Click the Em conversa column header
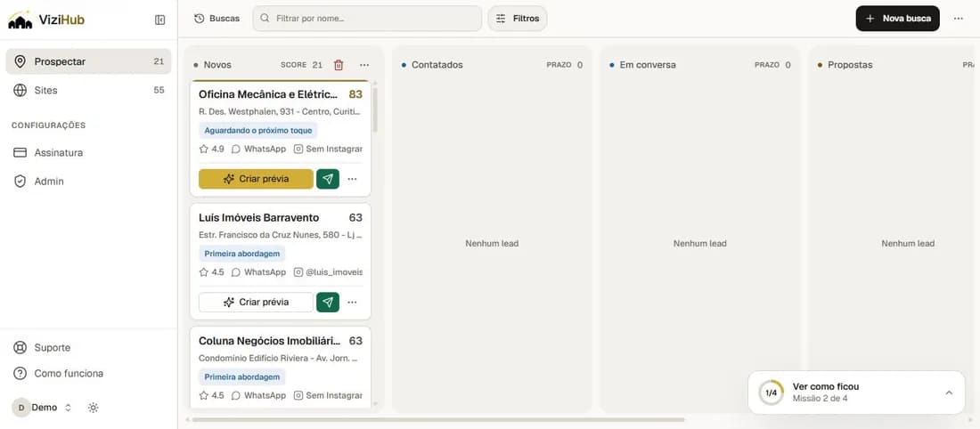This screenshot has height=429, width=980. click(648, 65)
